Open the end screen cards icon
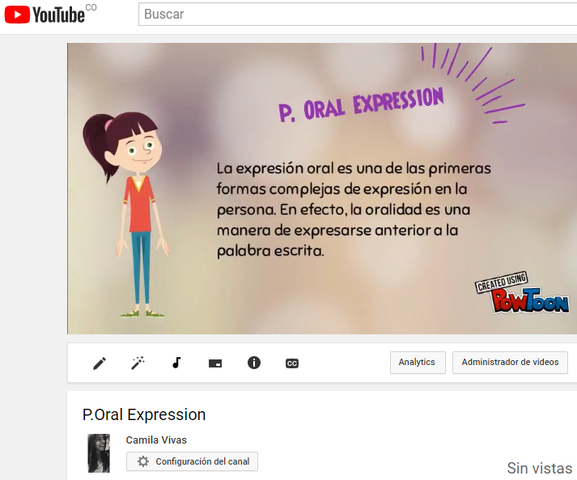 point(215,363)
